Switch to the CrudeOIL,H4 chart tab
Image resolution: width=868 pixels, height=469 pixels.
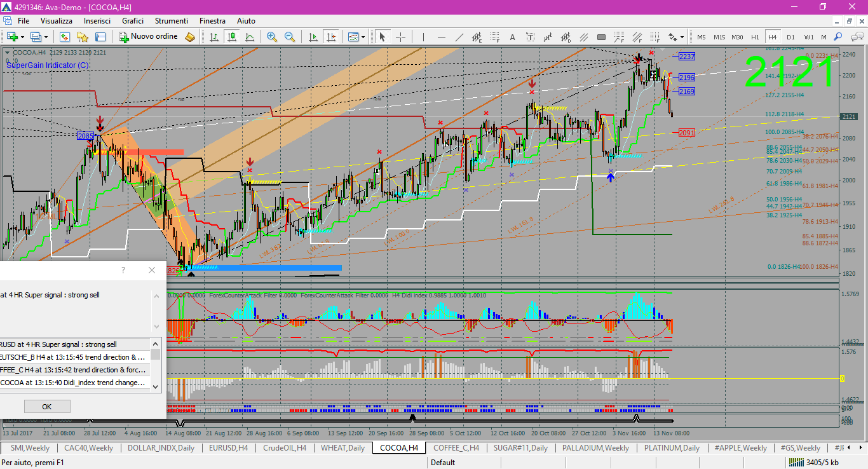click(x=285, y=448)
